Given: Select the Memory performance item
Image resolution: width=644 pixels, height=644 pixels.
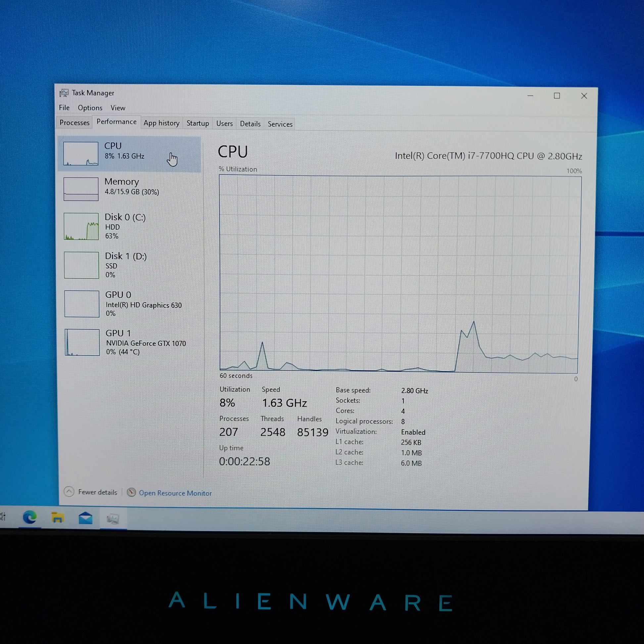Looking at the screenshot, I should (129, 189).
